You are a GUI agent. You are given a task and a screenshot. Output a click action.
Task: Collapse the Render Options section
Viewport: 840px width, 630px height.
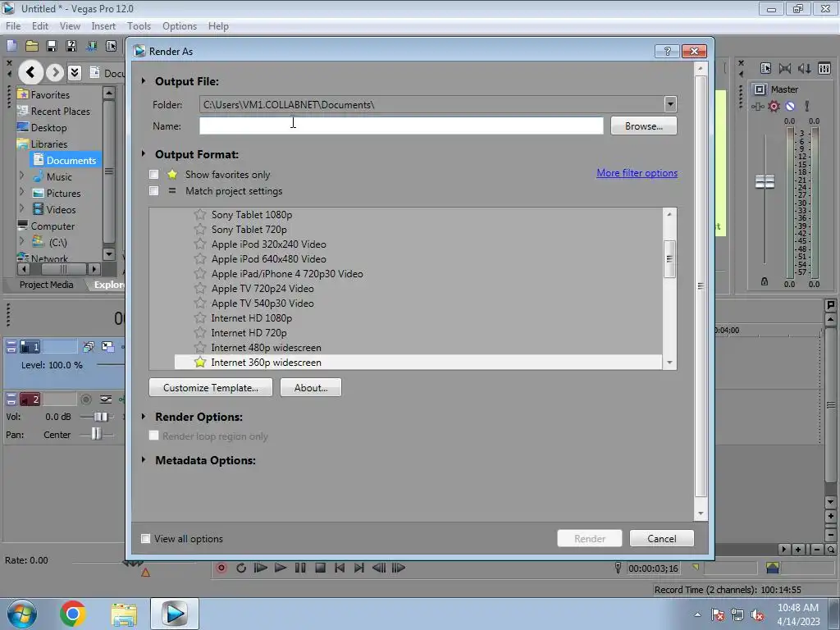click(144, 416)
